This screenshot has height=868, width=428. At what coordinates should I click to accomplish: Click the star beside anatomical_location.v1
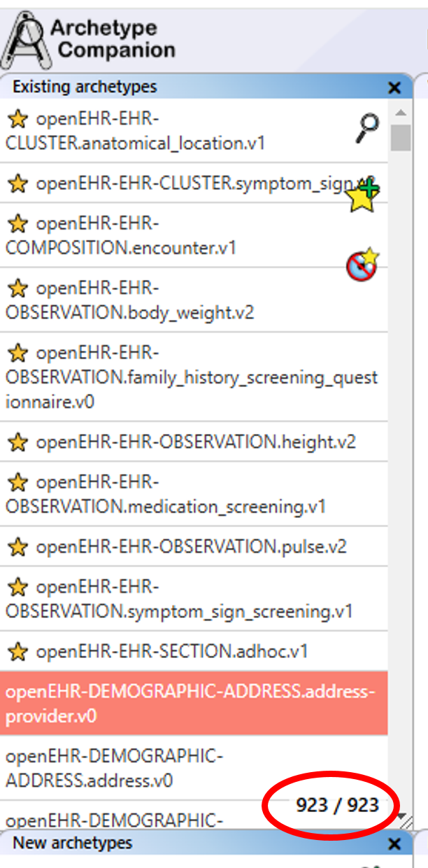17,119
